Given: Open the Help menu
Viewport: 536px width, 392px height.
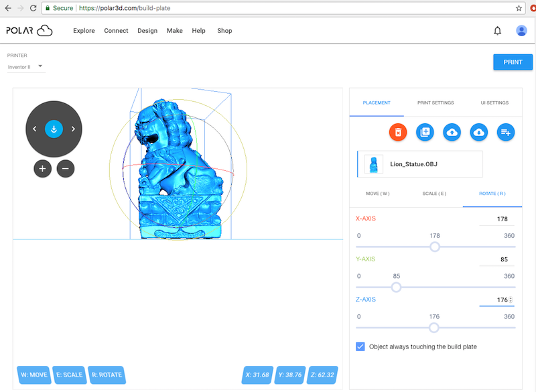Looking at the screenshot, I should coord(198,31).
